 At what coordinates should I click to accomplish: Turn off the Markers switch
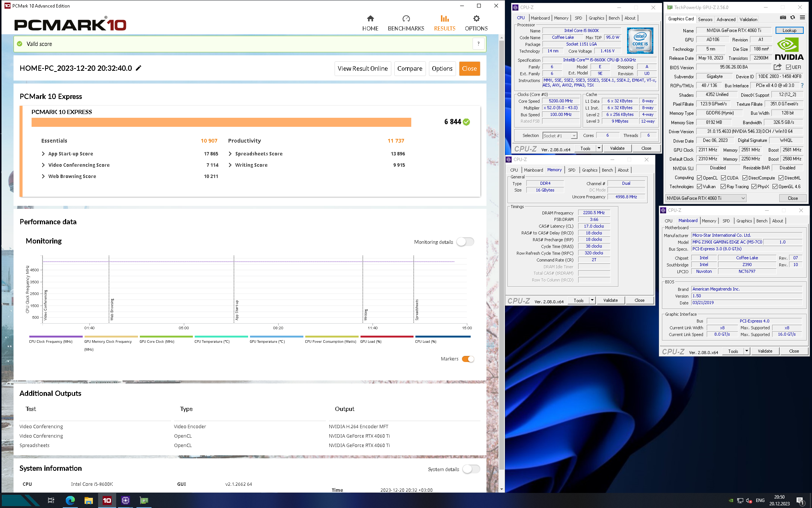pyautogui.click(x=468, y=359)
